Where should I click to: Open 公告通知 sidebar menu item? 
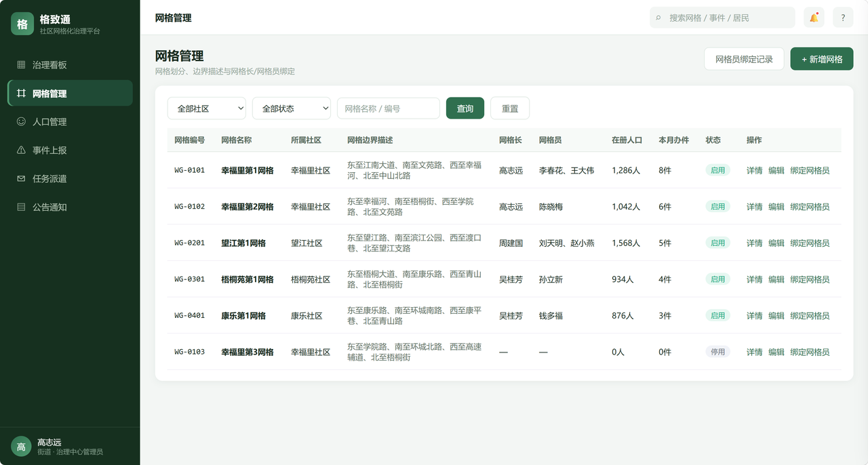point(70,207)
